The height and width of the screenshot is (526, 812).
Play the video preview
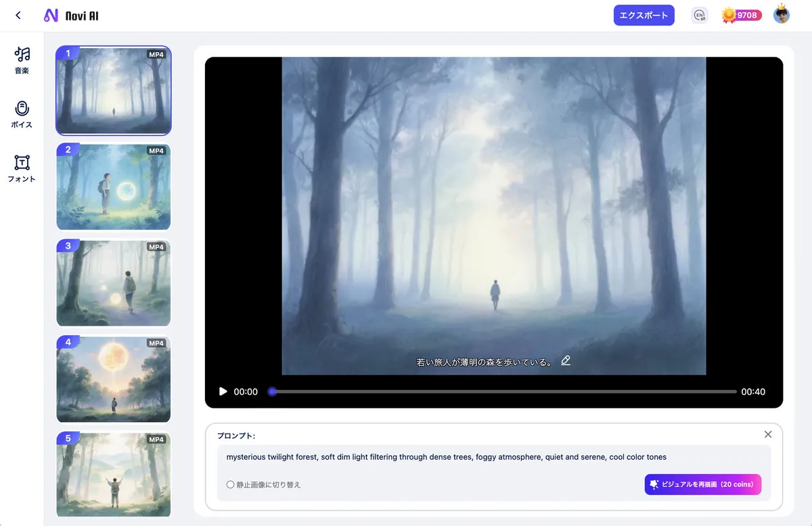(223, 391)
